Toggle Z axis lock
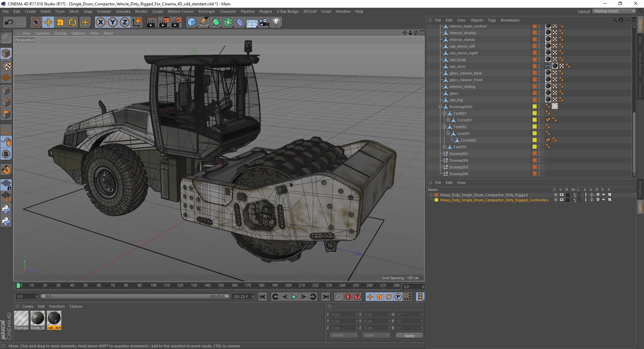This screenshot has height=349, width=644. coord(125,22)
